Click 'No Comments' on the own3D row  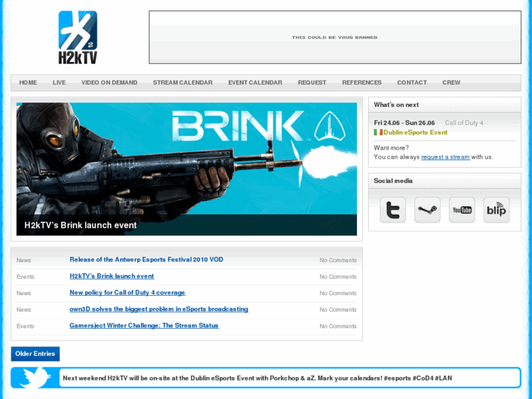coord(338,310)
